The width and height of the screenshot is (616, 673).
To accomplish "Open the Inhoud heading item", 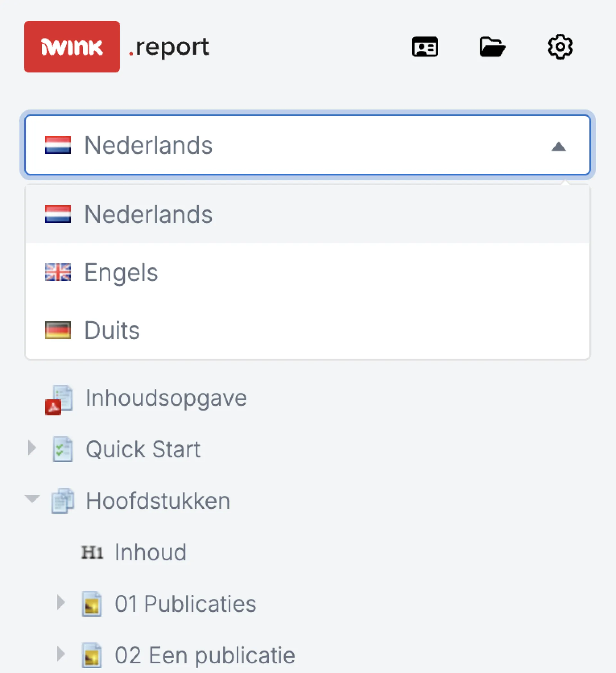I will 150,552.
